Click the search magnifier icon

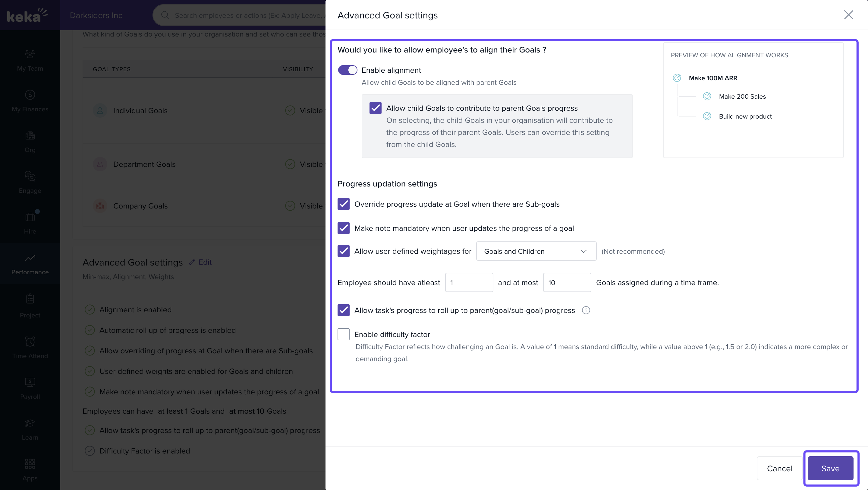(x=165, y=15)
